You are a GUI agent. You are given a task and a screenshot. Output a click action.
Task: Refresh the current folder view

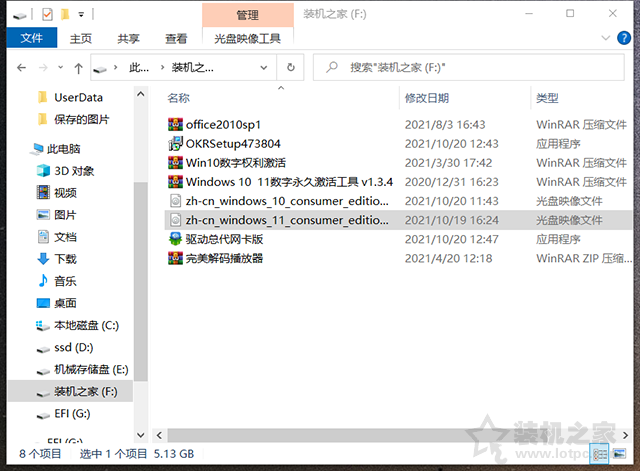290,68
